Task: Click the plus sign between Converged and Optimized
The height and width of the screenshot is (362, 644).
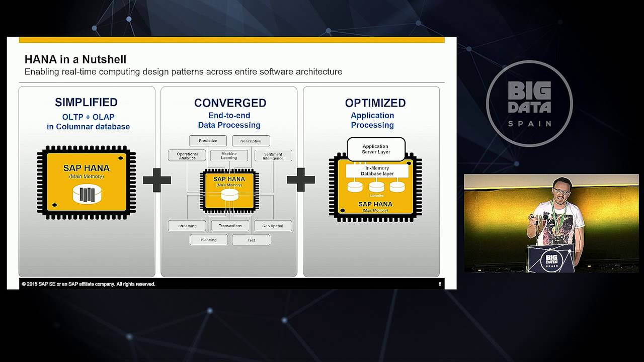Action: [x=301, y=180]
